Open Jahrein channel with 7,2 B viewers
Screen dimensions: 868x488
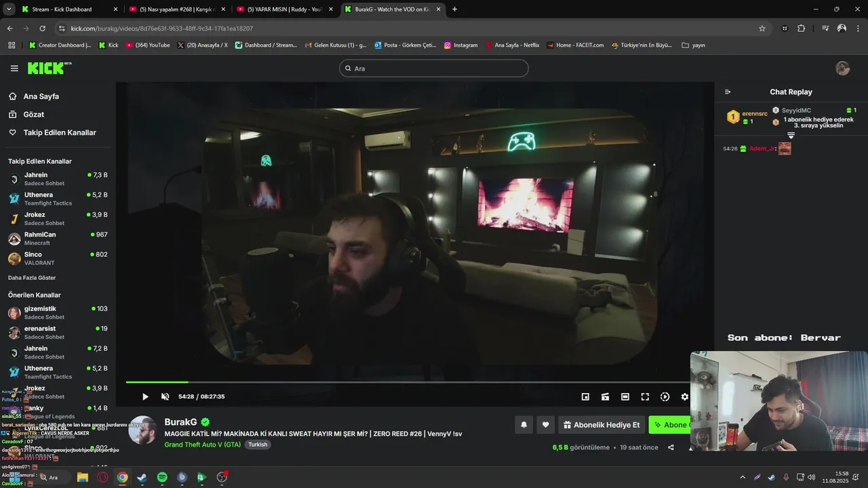[x=57, y=352]
